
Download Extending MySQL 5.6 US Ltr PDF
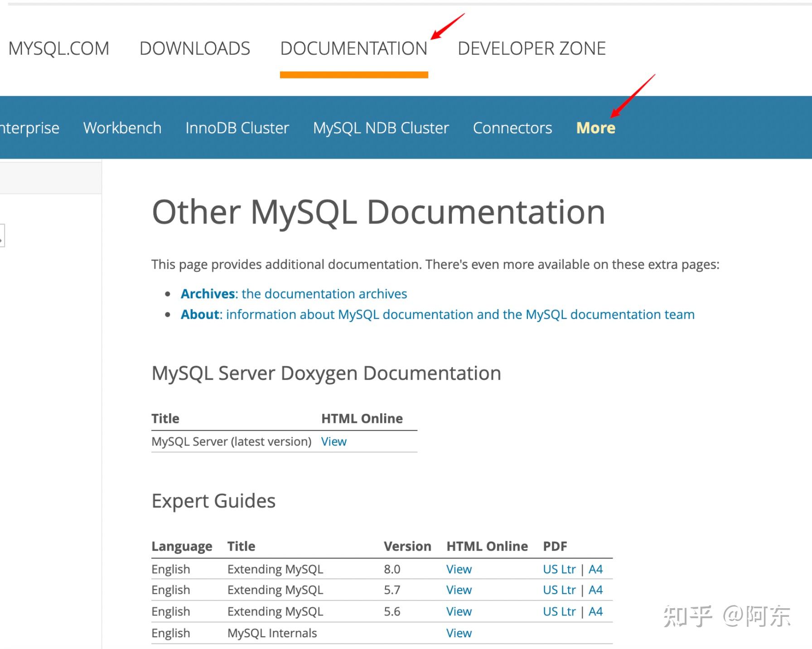pos(559,611)
